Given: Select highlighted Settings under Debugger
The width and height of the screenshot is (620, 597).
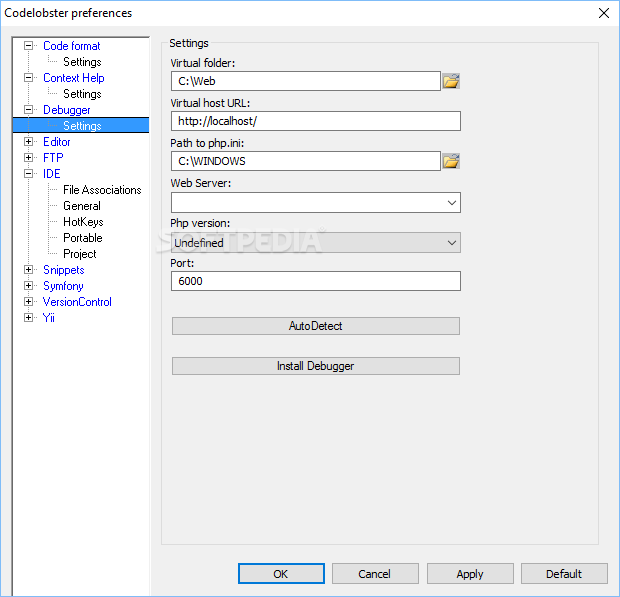Looking at the screenshot, I should click(82, 126).
